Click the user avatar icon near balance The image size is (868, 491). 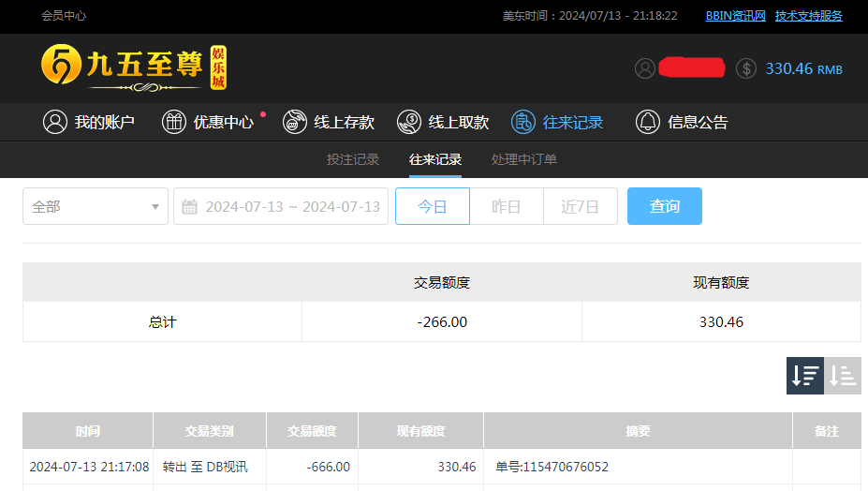click(644, 68)
